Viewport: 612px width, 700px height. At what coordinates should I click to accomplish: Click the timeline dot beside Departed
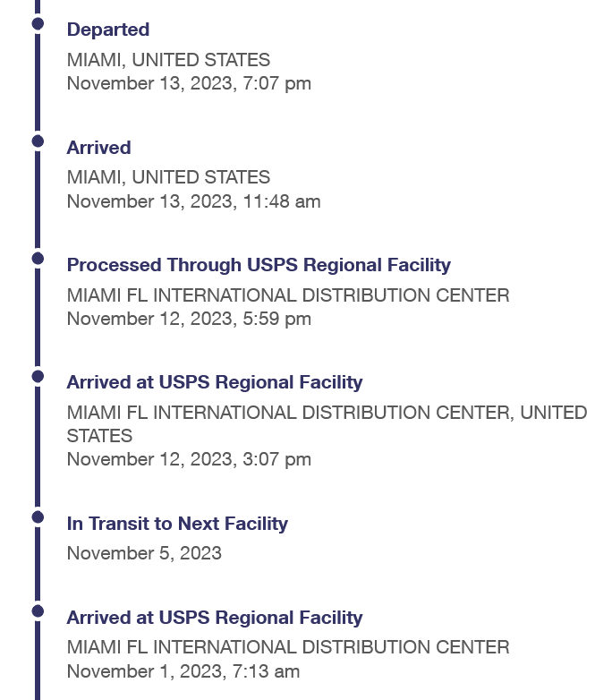click(x=38, y=23)
